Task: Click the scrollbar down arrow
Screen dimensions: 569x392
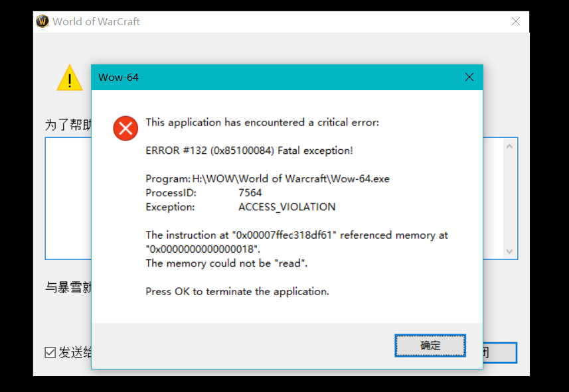Action: (510, 251)
